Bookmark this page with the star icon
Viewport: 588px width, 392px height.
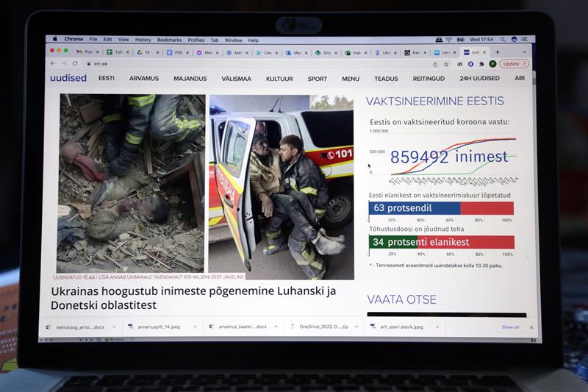pyautogui.click(x=446, y=64)
